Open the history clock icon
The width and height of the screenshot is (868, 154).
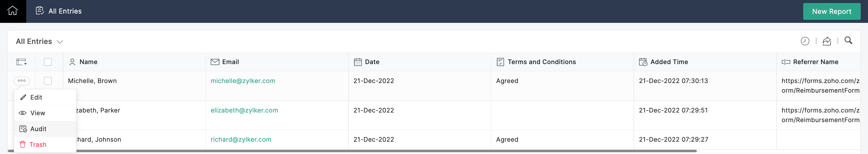coord(805,41)
